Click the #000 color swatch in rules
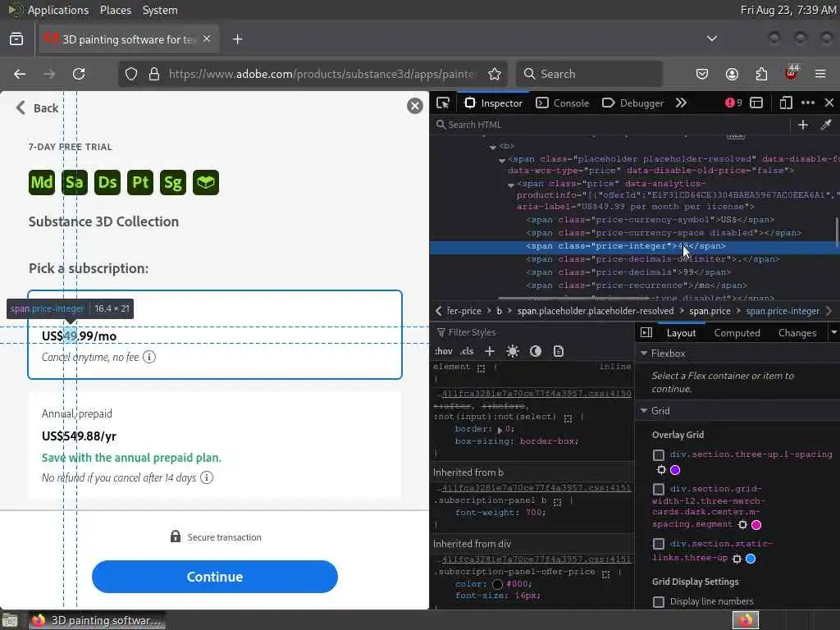The width and height of the screenshot is (840, 630). (497, 584)
